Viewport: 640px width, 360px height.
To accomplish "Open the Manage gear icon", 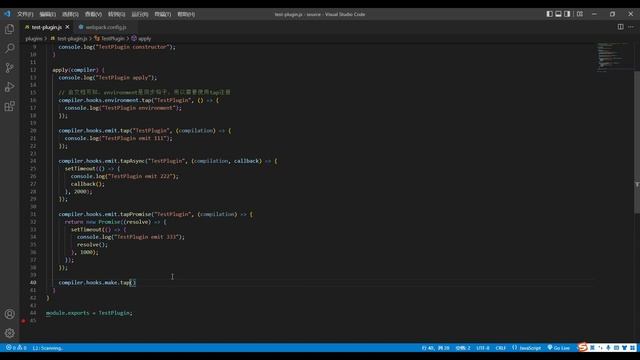I will (x=9, y=333).
